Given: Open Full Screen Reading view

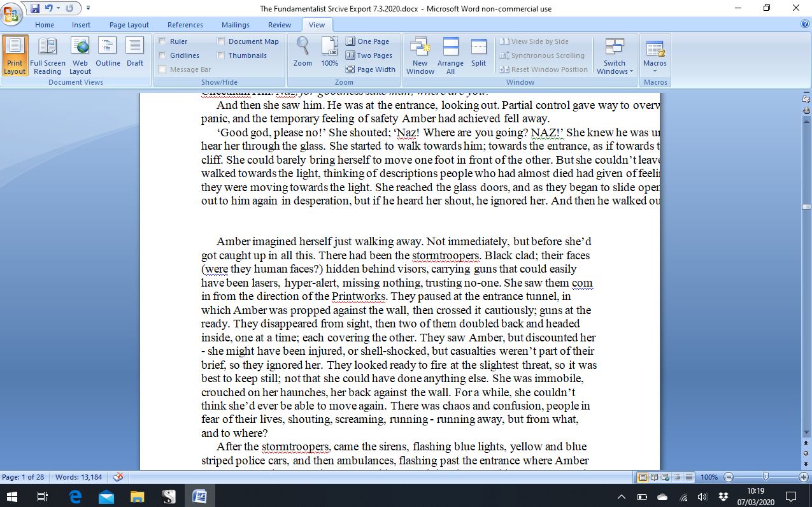Looking at the screenshot, I should click(x=47, y=56).
